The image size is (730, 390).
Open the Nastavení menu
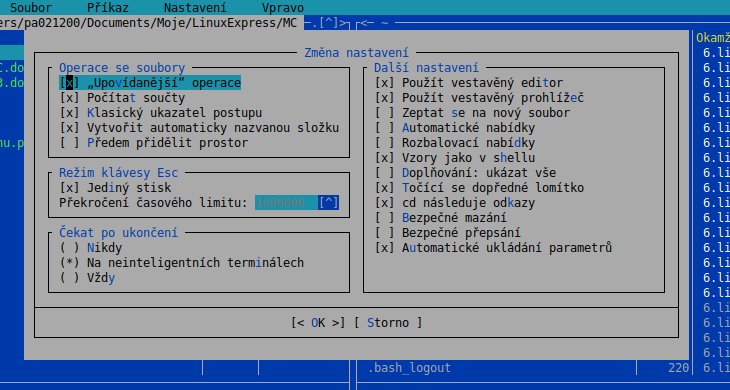(x=195, y=7)
